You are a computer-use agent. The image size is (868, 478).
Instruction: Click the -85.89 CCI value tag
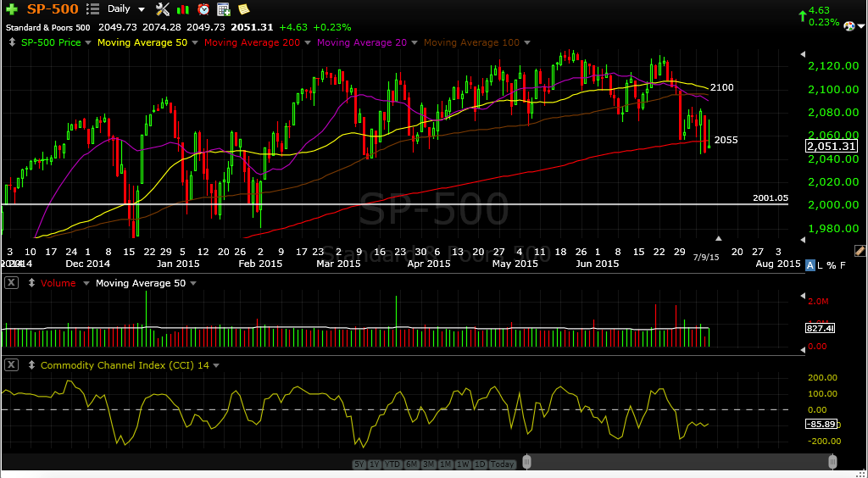click(x=821, y=425)
